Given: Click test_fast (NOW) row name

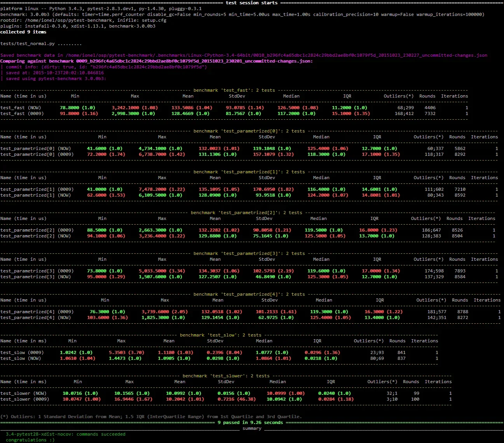Looking at the screenshot, I should [21, 108].
